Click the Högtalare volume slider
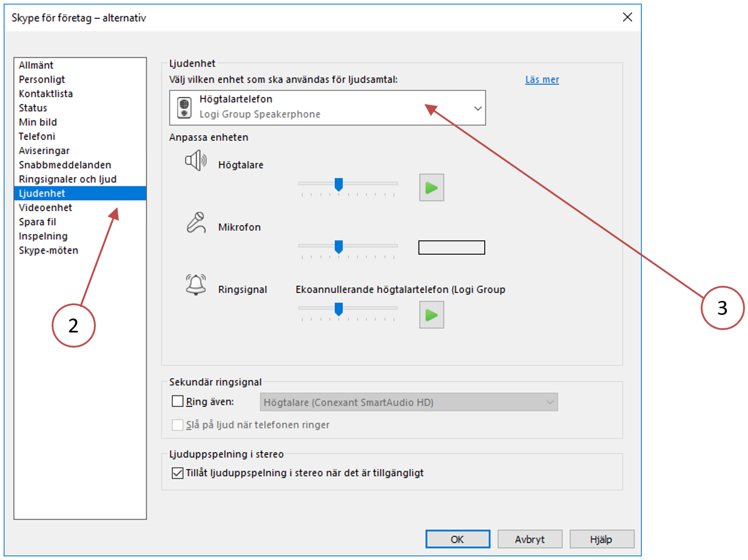748x560 pixels. pyautogui.click(x=348, y=185)
